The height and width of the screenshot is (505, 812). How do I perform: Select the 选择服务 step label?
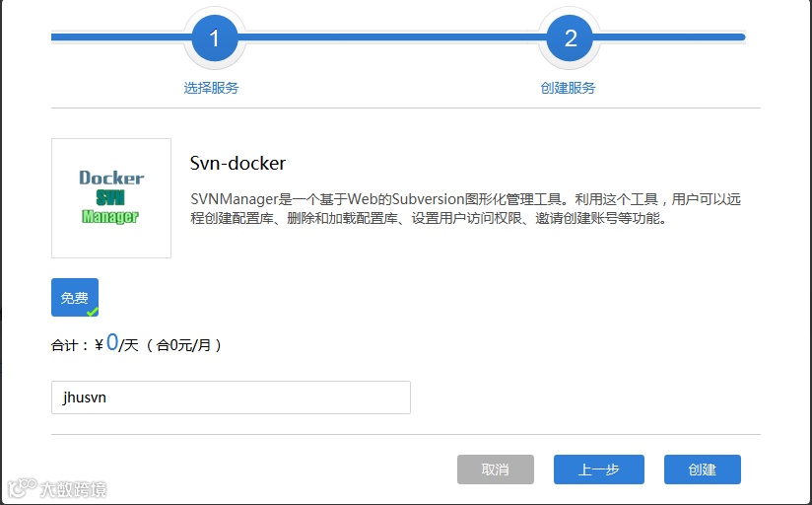pos(211,88)
